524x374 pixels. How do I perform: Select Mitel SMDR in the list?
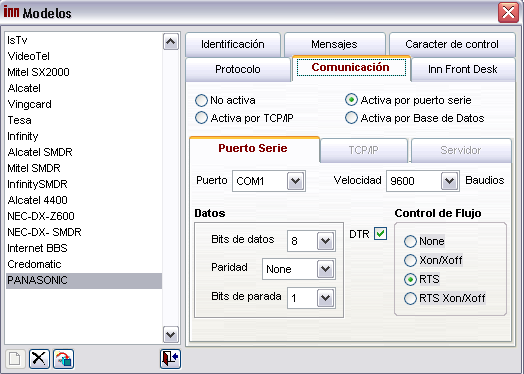(84, 168)
